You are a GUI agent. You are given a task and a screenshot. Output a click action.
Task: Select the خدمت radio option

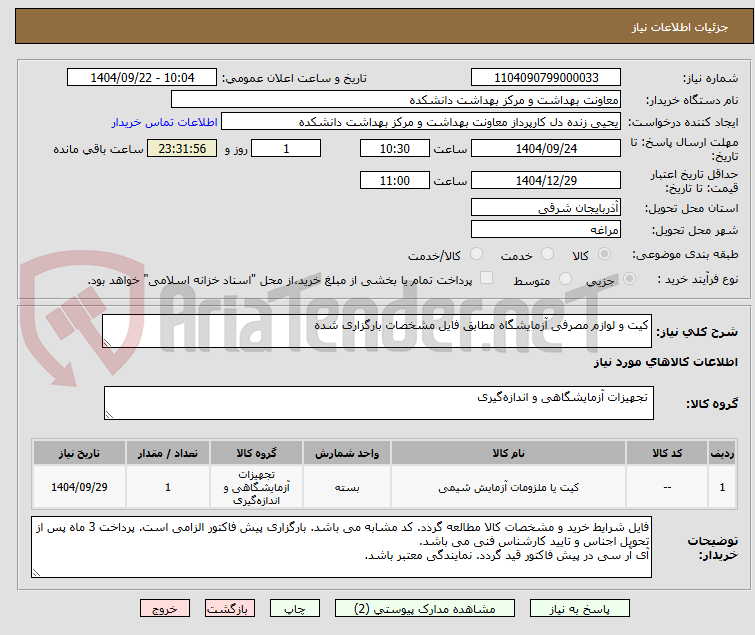[547, 254]
